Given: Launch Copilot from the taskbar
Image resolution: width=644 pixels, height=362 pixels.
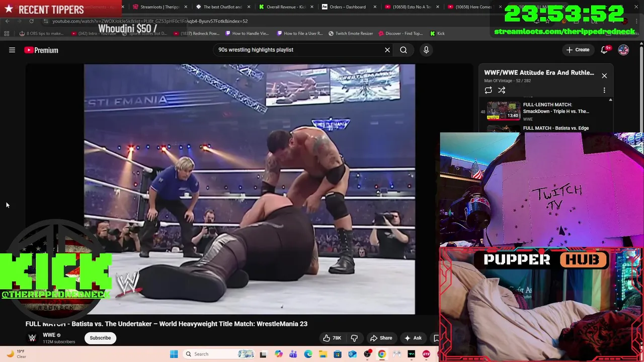Looking at the screenshot, I should coord(278,354).
